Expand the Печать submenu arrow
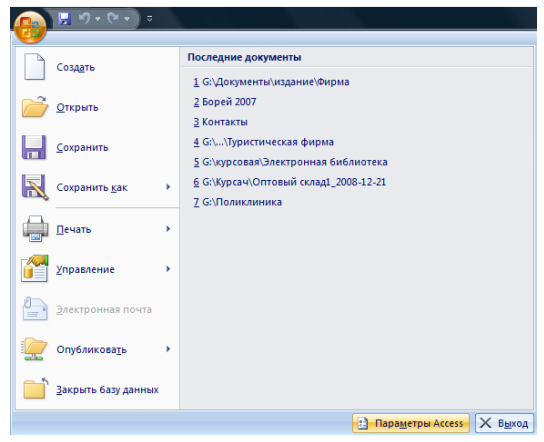544x442 pixels. [168, 229]
